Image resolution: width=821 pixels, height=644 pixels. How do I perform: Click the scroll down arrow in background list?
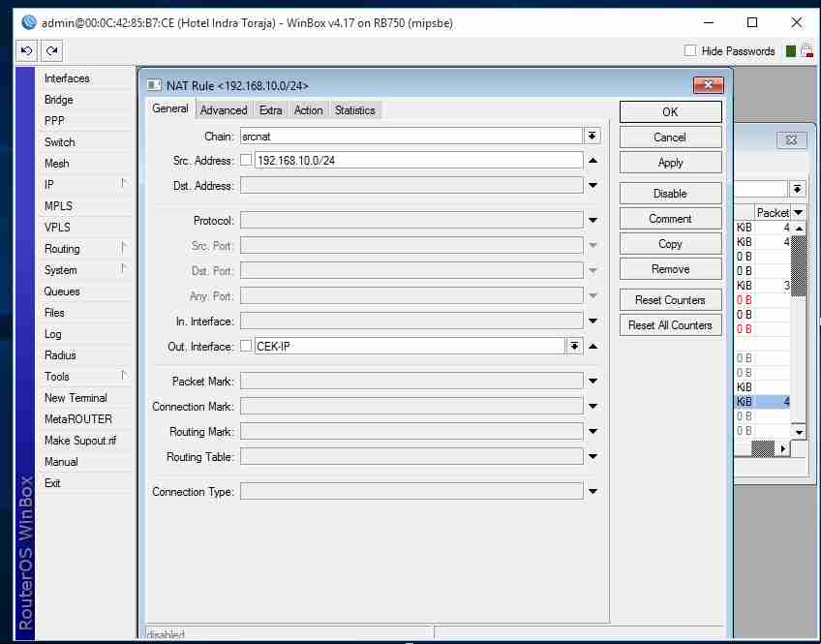pos(798,432)
